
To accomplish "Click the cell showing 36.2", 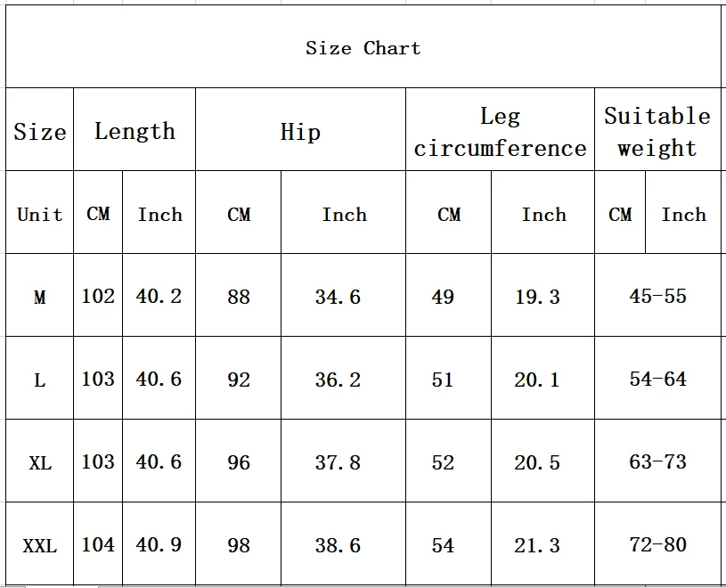I will [343, 378].
